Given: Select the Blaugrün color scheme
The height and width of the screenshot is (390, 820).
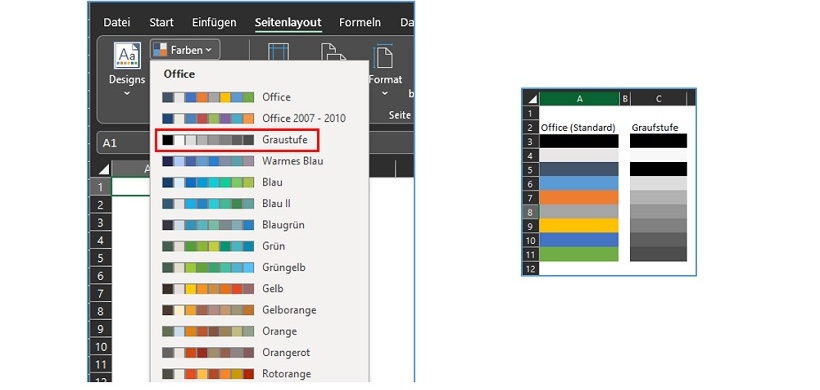Looking at the screenshot, I should (260, 225).
